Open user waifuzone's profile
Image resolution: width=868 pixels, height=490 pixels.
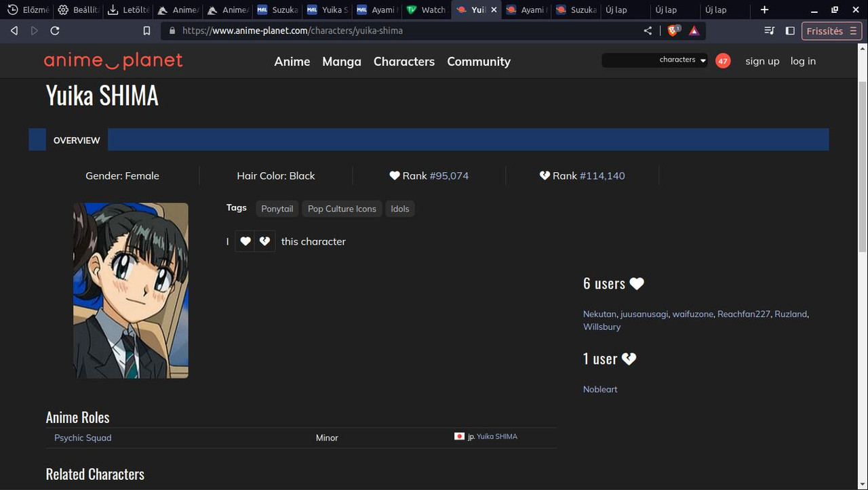point(693,314)
